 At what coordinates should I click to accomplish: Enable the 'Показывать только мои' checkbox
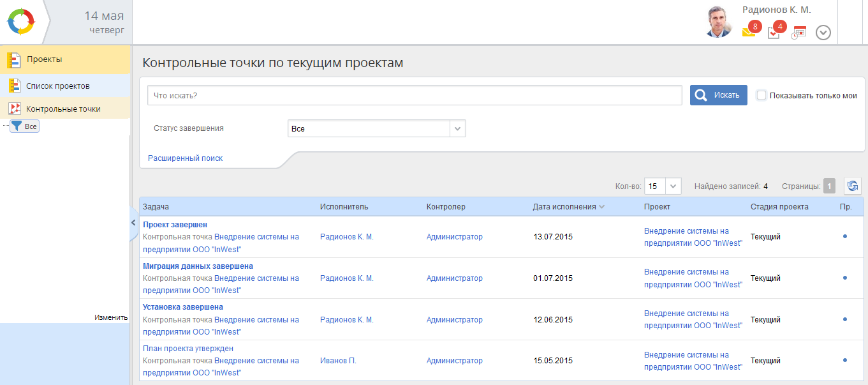point(761,95)
